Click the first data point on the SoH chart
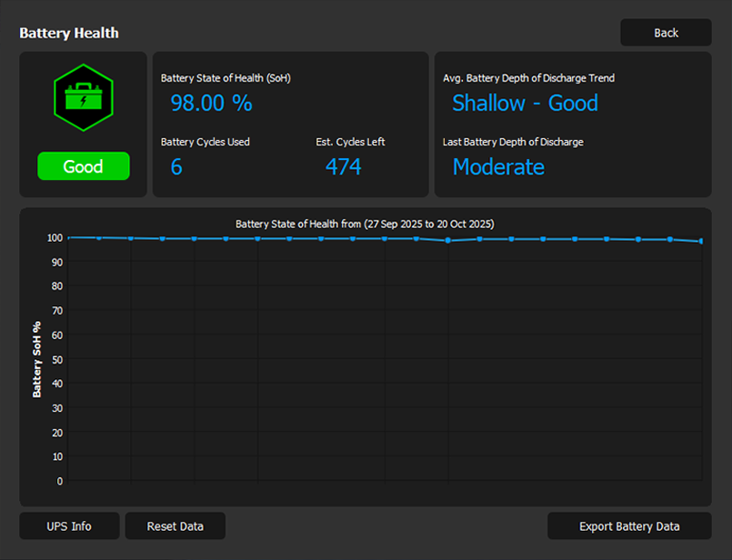This screenshot has width=732, height=560. (x=68, y=237)
